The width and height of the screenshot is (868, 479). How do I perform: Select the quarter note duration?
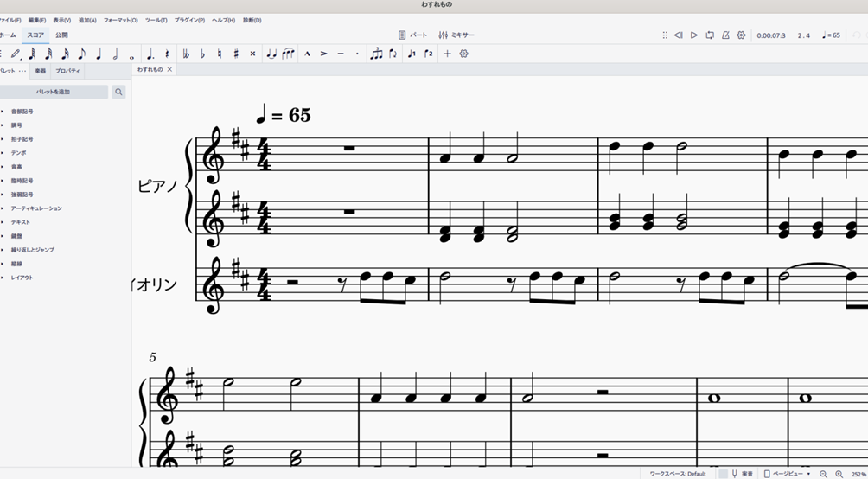(99, 54)
